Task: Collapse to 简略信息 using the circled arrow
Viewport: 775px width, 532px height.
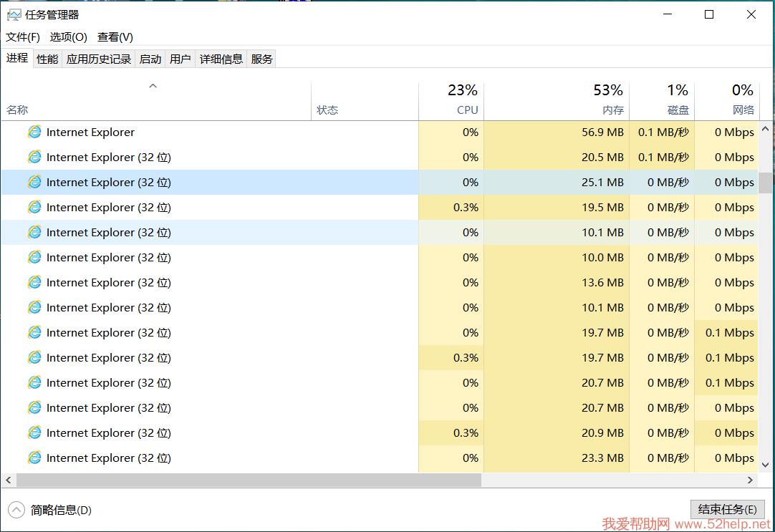Action: [16, 510]
